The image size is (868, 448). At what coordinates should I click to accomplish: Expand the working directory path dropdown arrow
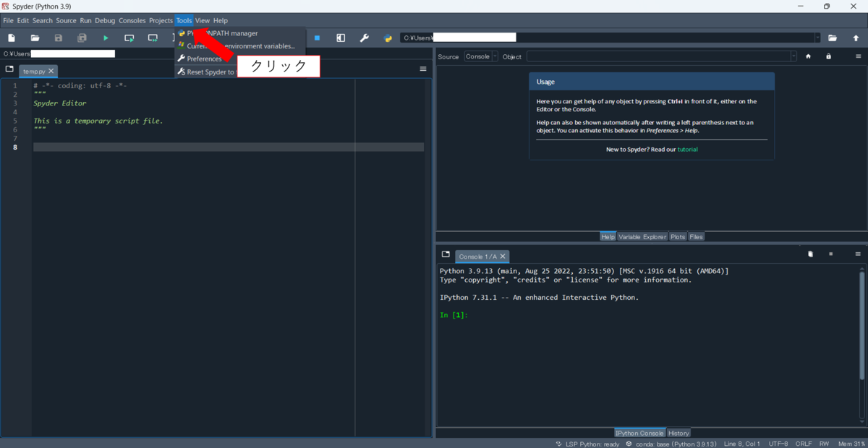817,38
